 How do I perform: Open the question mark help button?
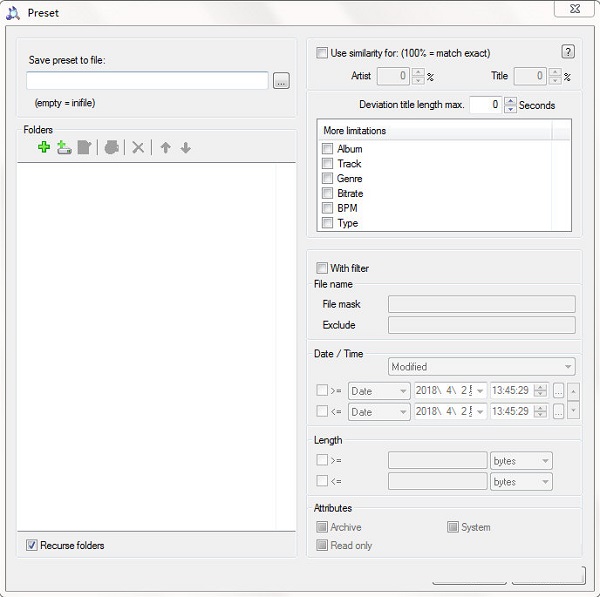pyautogui.click(x=568, y=52)
